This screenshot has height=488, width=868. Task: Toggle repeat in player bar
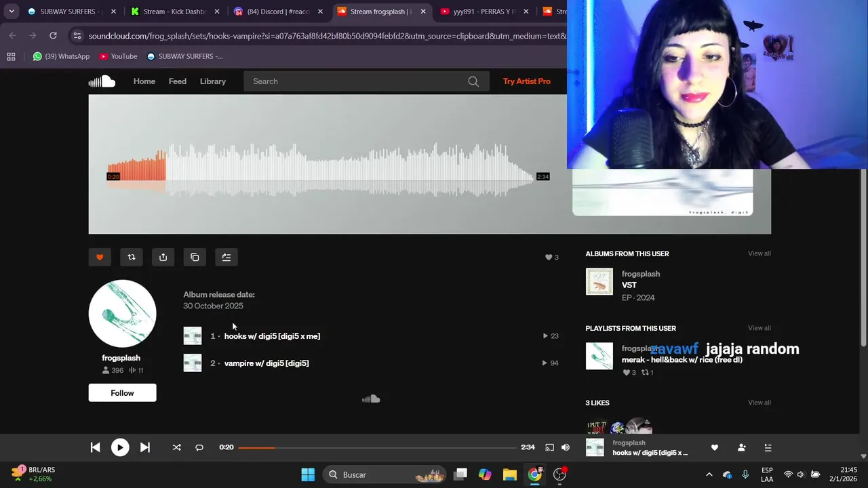(x=199, y=447)
